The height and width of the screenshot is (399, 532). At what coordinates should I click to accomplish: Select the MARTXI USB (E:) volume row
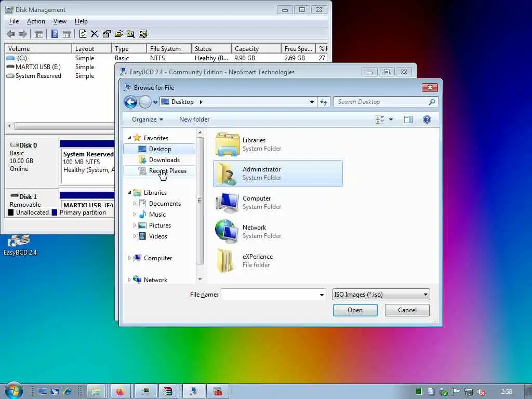[x=60, y=67]
